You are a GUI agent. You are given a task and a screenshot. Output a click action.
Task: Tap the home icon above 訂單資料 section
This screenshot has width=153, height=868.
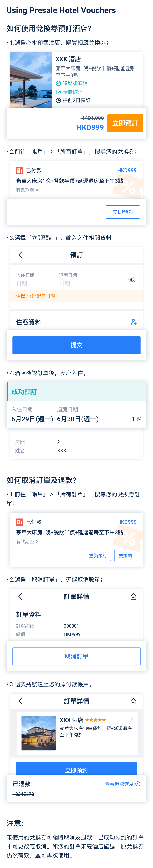[133, 596]
